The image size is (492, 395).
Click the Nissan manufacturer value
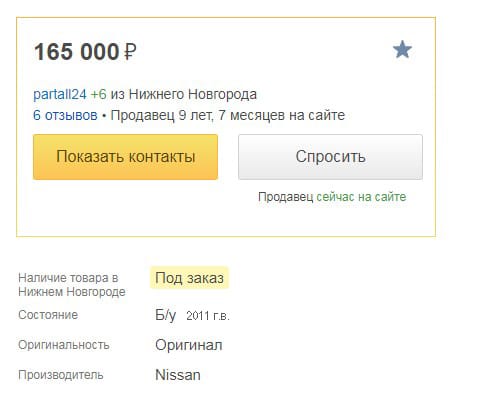pos(178,375)
